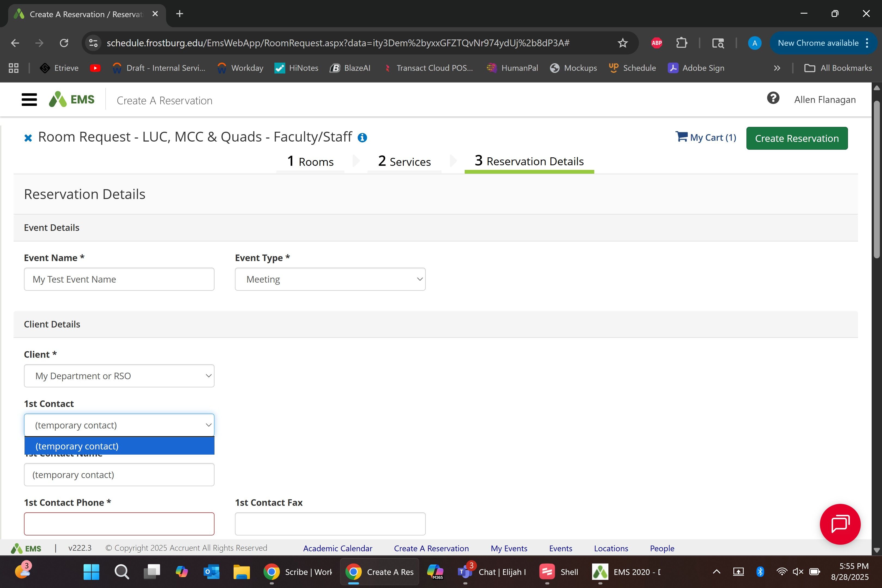This screenshot has width=882, height=588.
Task: Click the 1st Contact Phone field
Action: 119,524
